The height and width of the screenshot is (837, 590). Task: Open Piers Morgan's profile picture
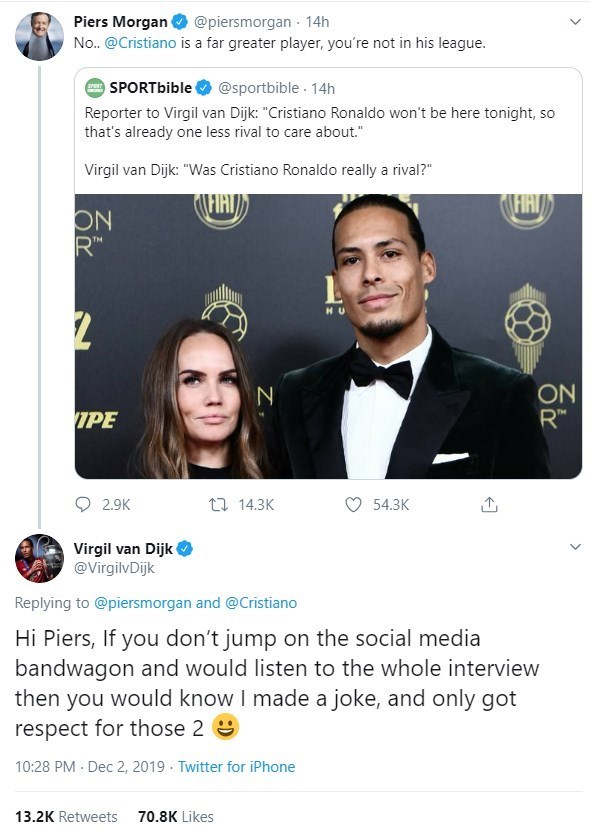39,35
